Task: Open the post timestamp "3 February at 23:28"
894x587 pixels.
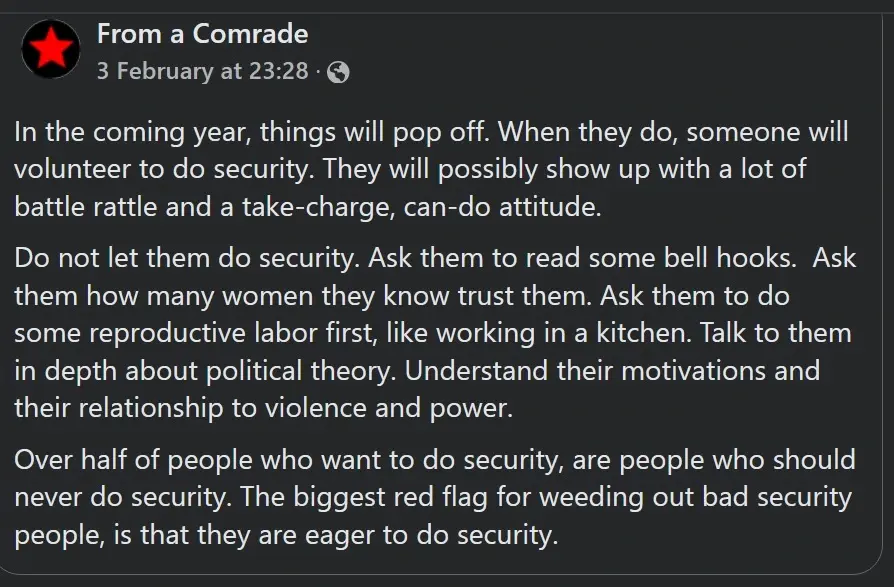Action: (202, 71)
